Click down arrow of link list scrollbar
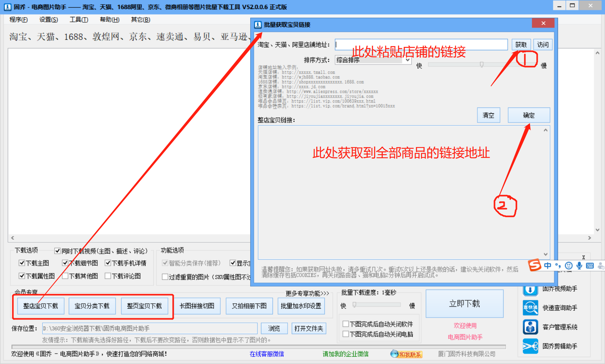The height and width of the screenshot is (364, 605). pyautogui.click(x=545, y=254)
